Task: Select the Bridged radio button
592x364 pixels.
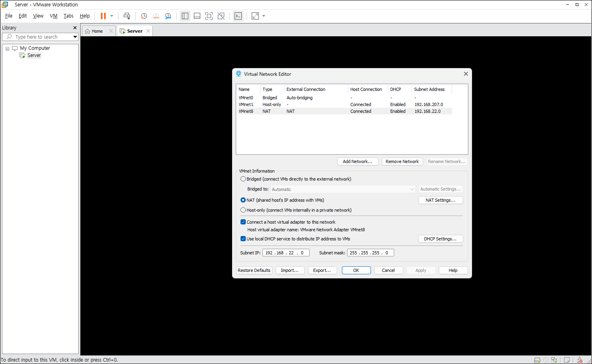Action: point(243,179)
